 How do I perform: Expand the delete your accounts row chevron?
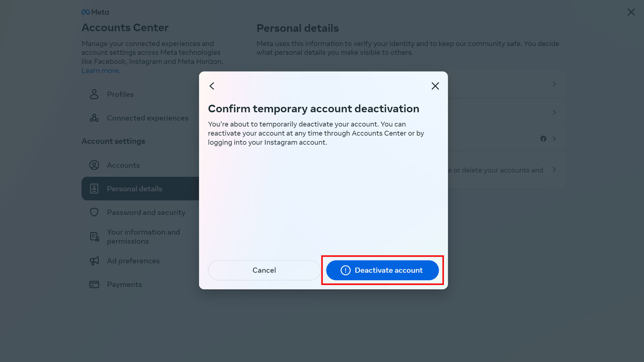coord(554,170)
